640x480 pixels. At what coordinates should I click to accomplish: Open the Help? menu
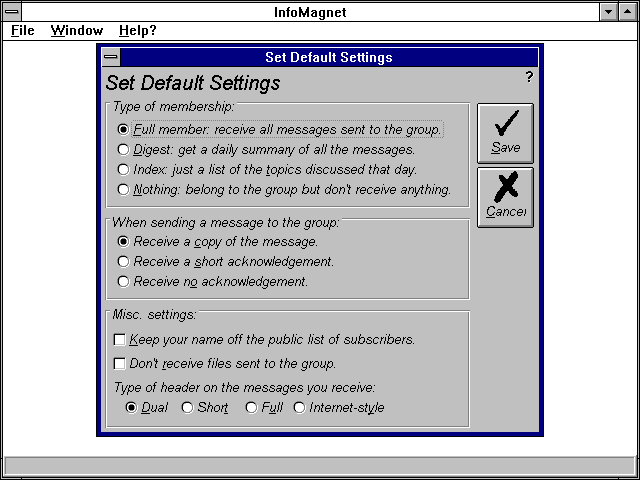(x=137, y=30)
